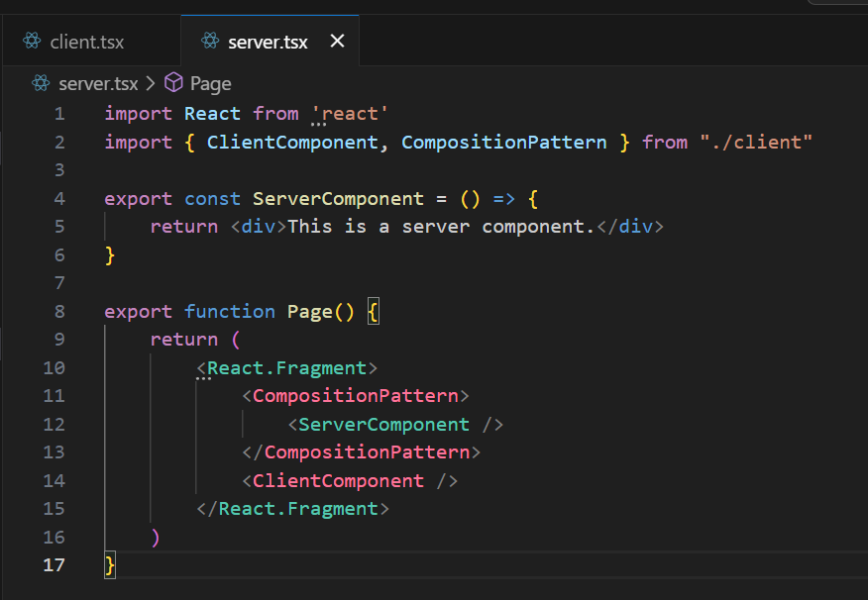Close the server.tsx tab

point(337,41)
